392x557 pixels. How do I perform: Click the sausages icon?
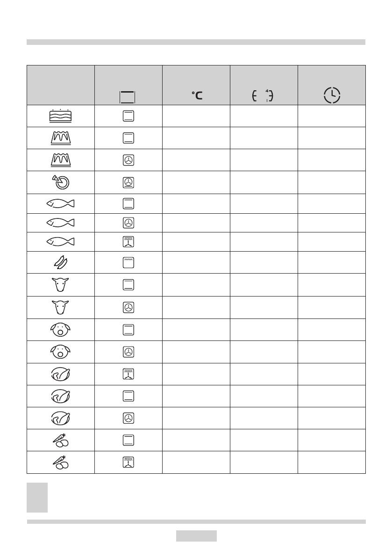point(60,263)
